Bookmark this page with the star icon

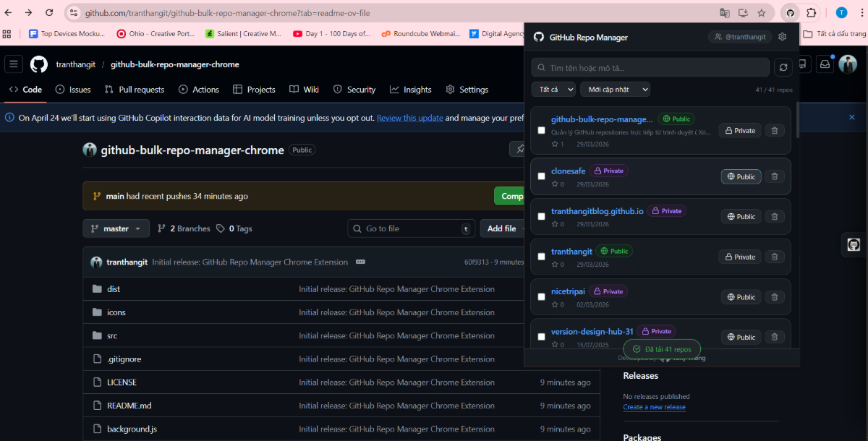click(x=762, y=13)
